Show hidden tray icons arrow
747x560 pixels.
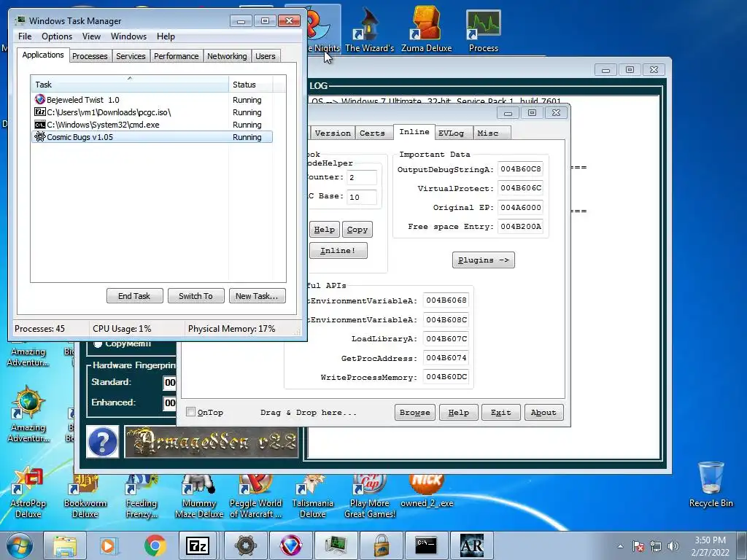[620, 546]
